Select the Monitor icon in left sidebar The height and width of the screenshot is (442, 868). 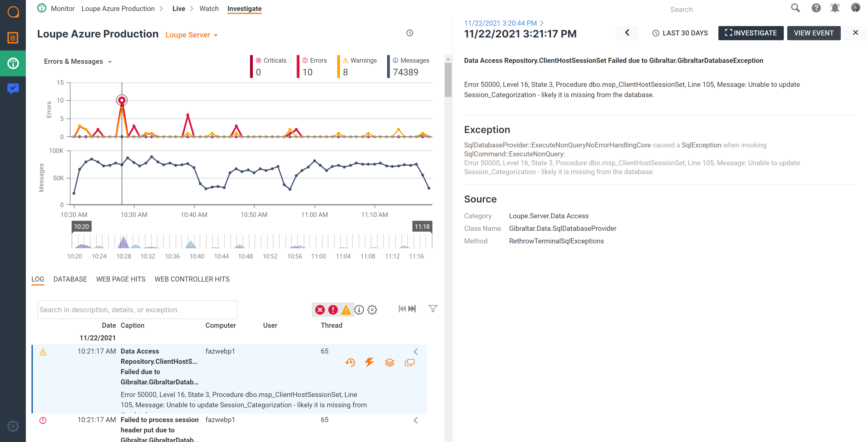tap(13, 63)
